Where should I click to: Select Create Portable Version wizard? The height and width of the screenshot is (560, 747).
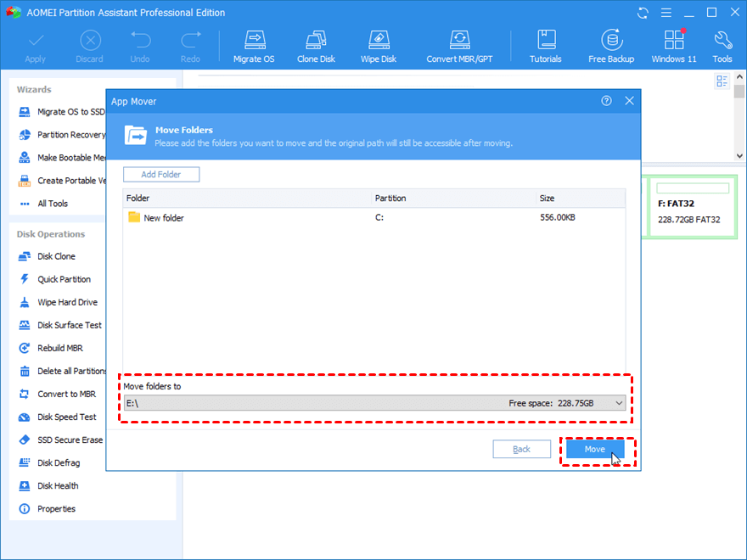coord(61,181)
